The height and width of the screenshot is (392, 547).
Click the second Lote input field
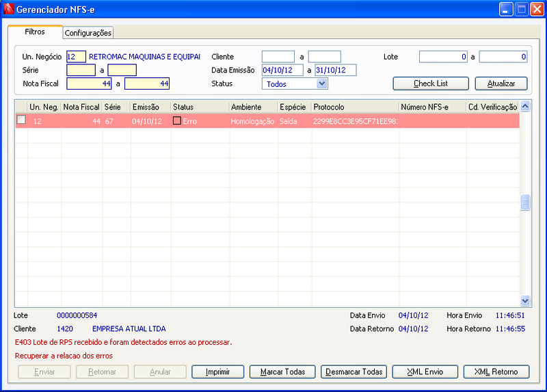(503, 57)
